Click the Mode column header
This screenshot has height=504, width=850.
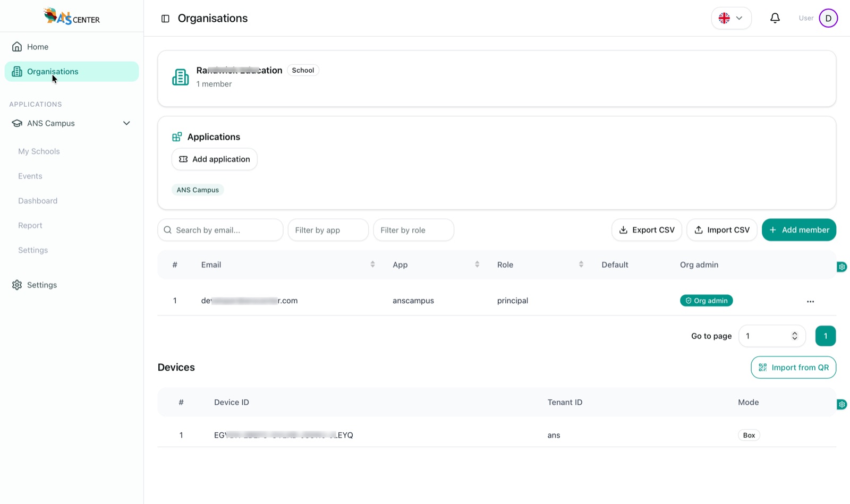click(748, 403)
